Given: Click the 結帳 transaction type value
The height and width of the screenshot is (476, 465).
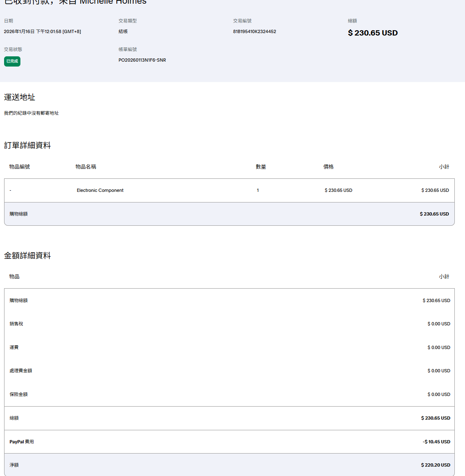Looking at the screenshot, I should click(123, 31).
